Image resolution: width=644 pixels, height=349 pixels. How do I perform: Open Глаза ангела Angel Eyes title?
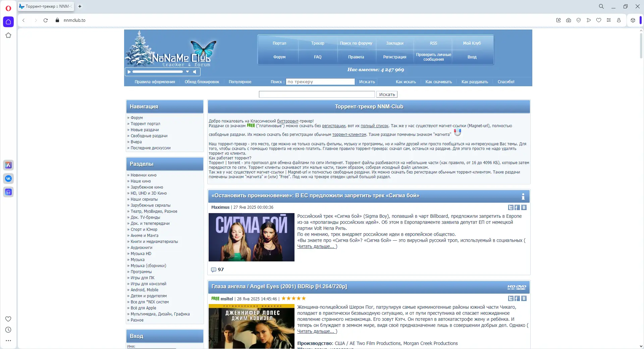(x=279, y=287)
